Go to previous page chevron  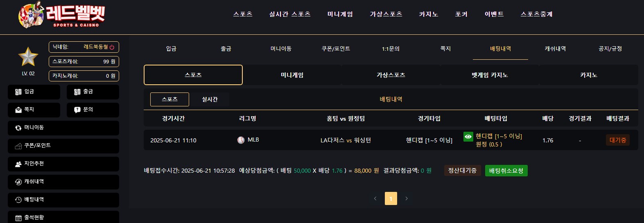coord(375,198)
